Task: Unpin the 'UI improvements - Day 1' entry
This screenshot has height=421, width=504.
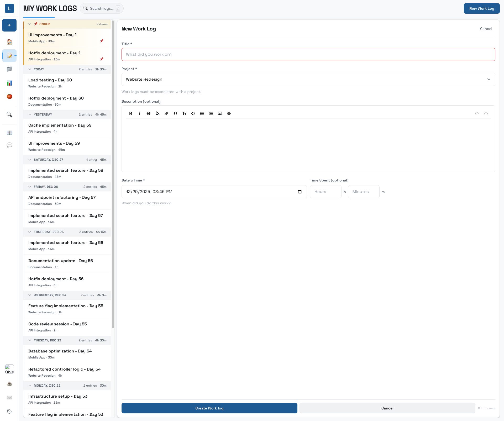Action: click(x=102, y=41)
